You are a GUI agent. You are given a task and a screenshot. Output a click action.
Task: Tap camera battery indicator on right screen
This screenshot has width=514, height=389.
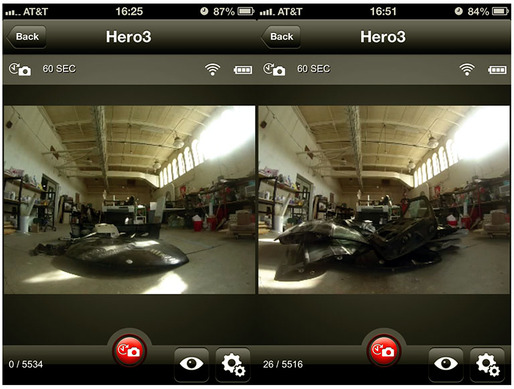(497, 70)
